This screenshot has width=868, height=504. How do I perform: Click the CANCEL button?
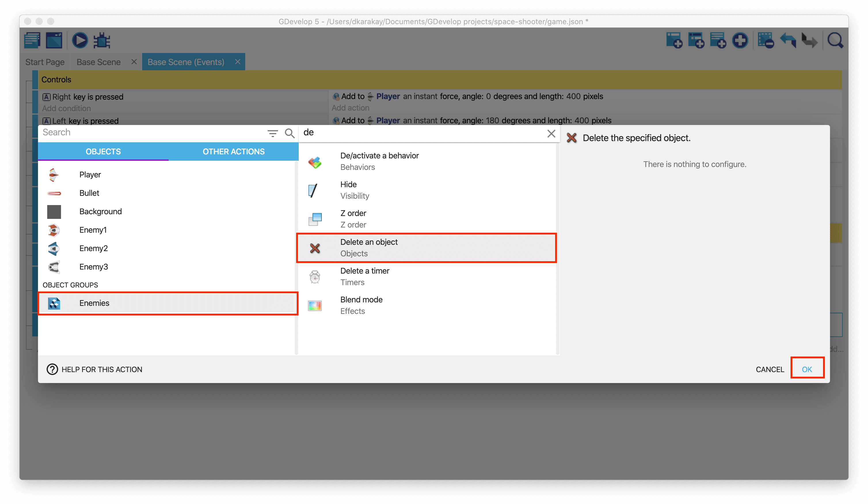(770, 369)
